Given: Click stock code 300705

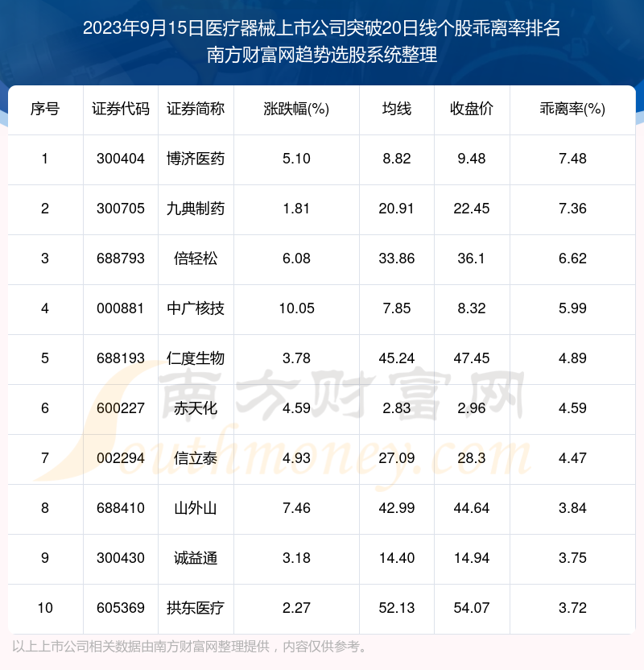Looking at the screenshot, I should tap(121, 209).
